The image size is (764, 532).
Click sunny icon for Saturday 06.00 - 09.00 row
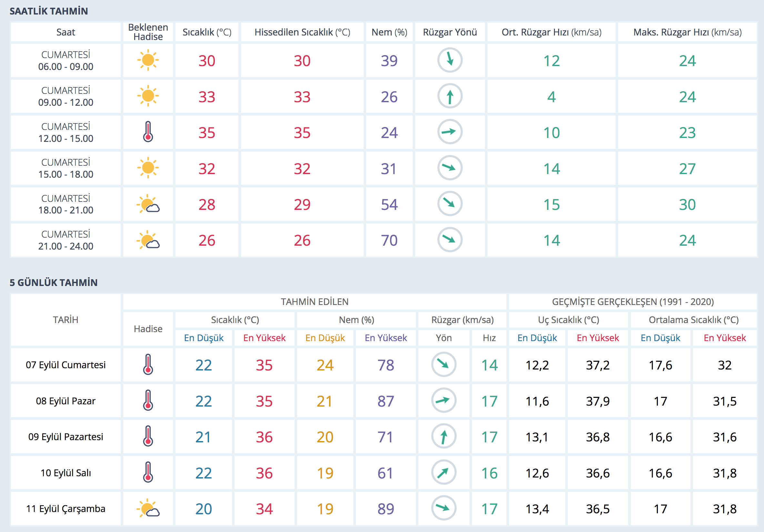click(148, 60)
